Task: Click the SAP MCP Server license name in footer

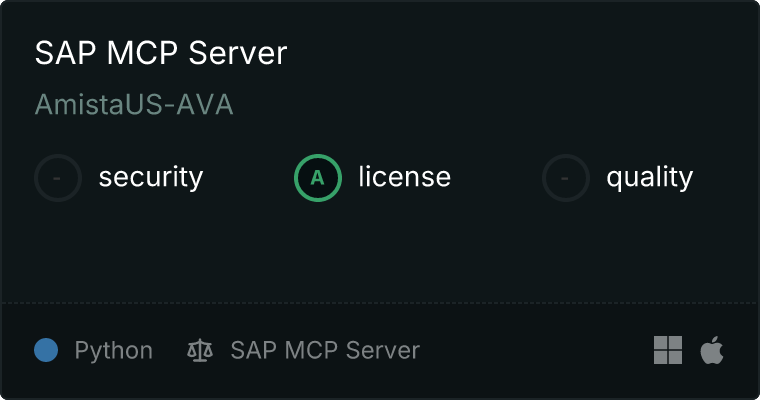Action: pyautogui.click(x=325, y=351)
